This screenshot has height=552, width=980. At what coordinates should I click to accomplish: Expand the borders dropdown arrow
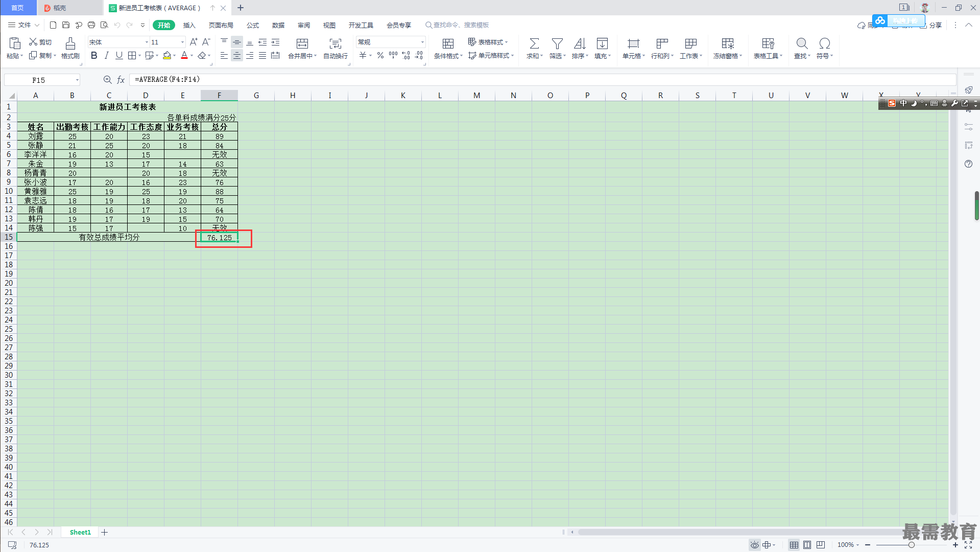click(x=139, y=55)
